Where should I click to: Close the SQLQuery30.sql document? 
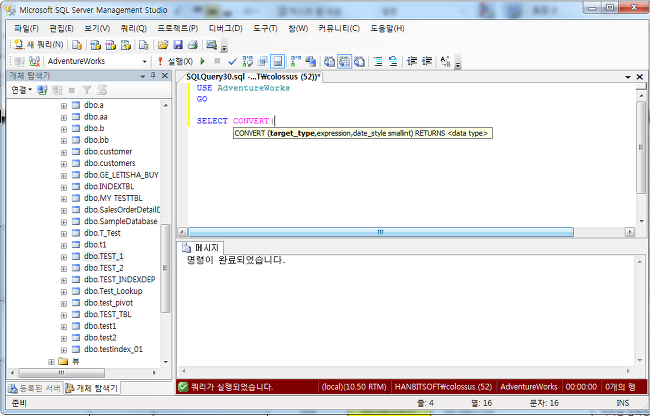coord(640,77)
